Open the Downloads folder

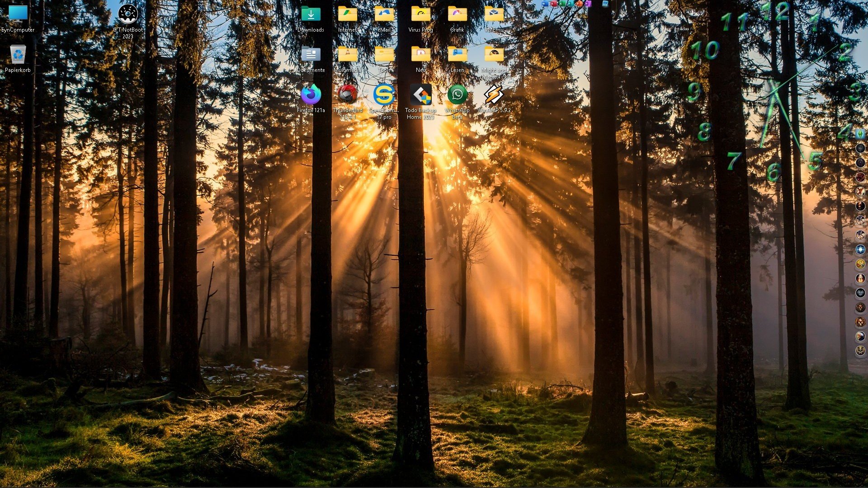(311, 14)
